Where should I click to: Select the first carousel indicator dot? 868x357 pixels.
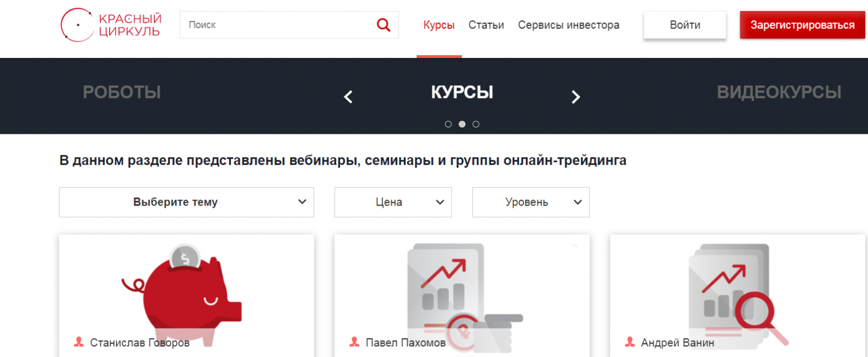click(448, 124)
